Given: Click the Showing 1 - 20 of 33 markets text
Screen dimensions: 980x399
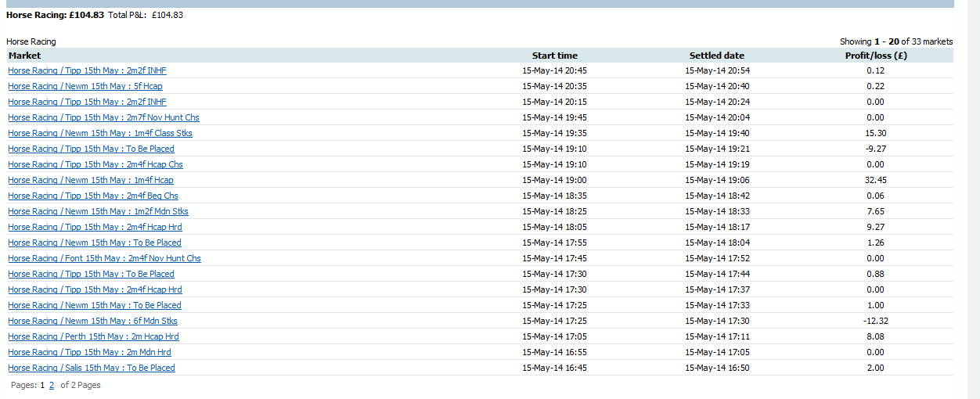Looking at the screenshot, I should (896, 41).
